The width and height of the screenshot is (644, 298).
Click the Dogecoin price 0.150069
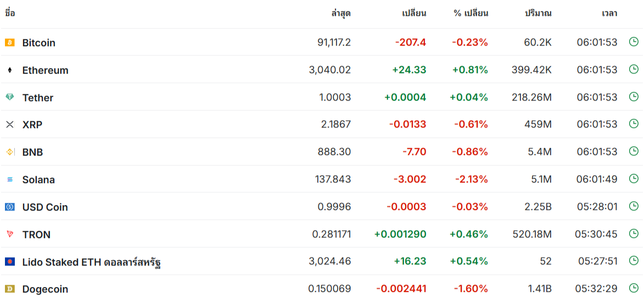click(329, 289)
